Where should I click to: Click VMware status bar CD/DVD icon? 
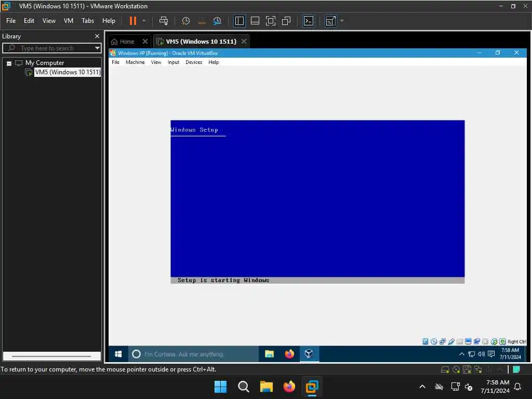point(456,369)
